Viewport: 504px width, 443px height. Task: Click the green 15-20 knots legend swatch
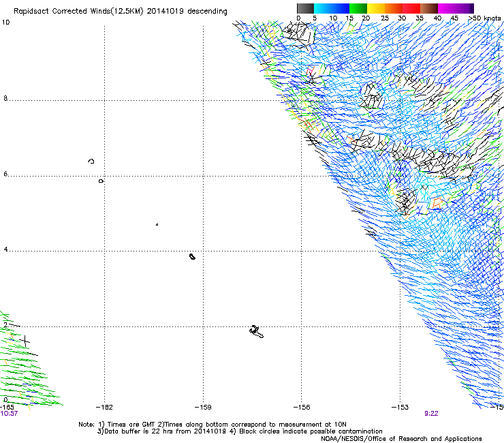[358, 8]
